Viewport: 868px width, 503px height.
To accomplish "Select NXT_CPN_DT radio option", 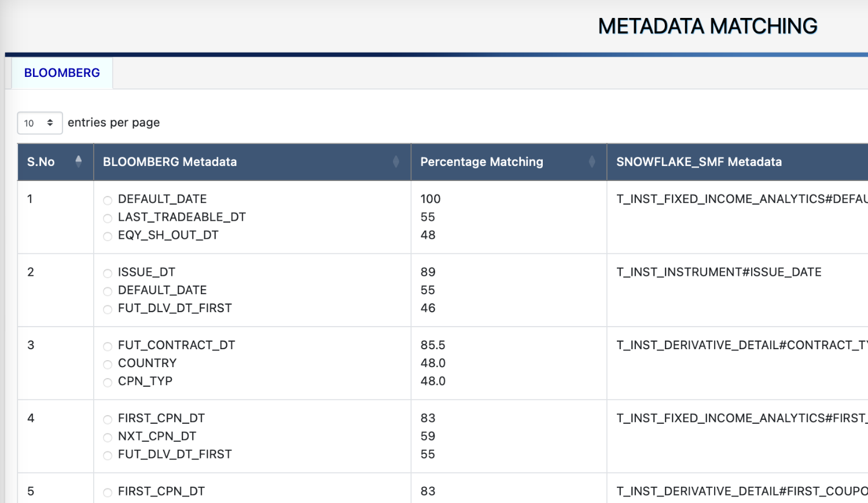I will 108,438.
